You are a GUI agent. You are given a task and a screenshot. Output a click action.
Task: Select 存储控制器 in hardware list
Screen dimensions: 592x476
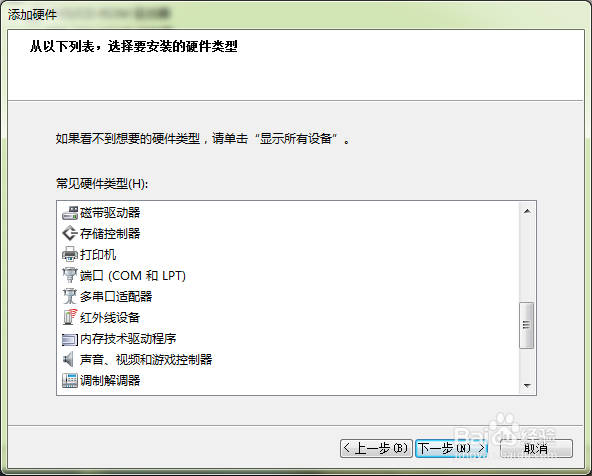pos(110,234)
